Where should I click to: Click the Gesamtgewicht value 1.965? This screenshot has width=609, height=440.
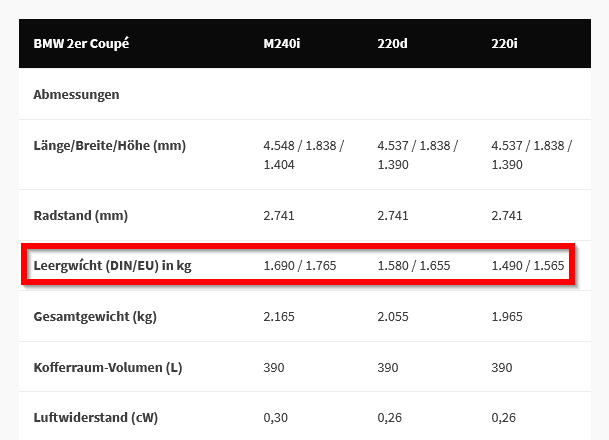tap(507, 317)
